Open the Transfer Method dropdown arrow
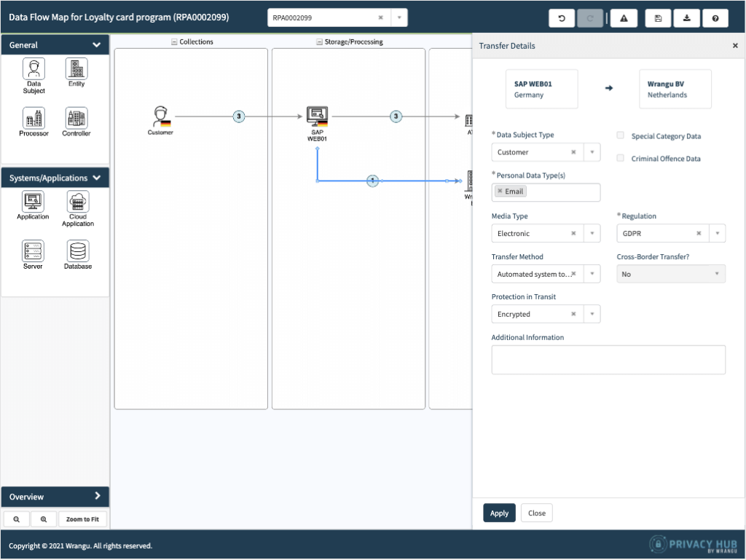 (x=592, y=274)
